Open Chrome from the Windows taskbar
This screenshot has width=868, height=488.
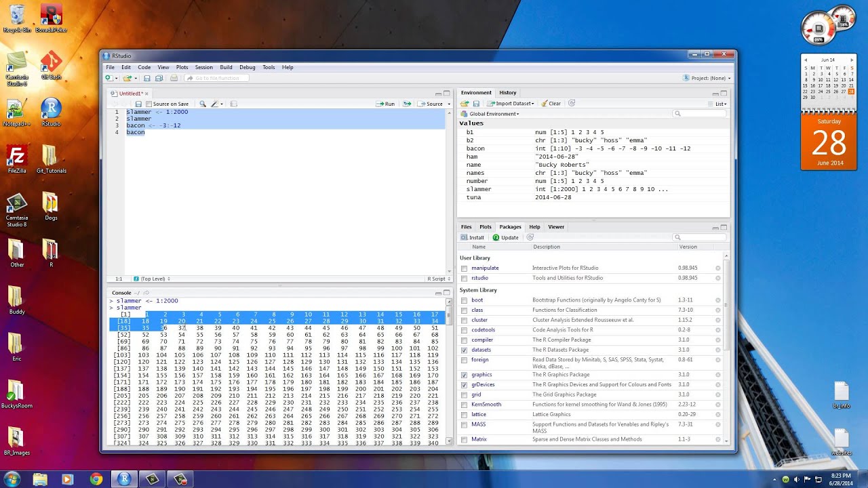tap(96, 479)
